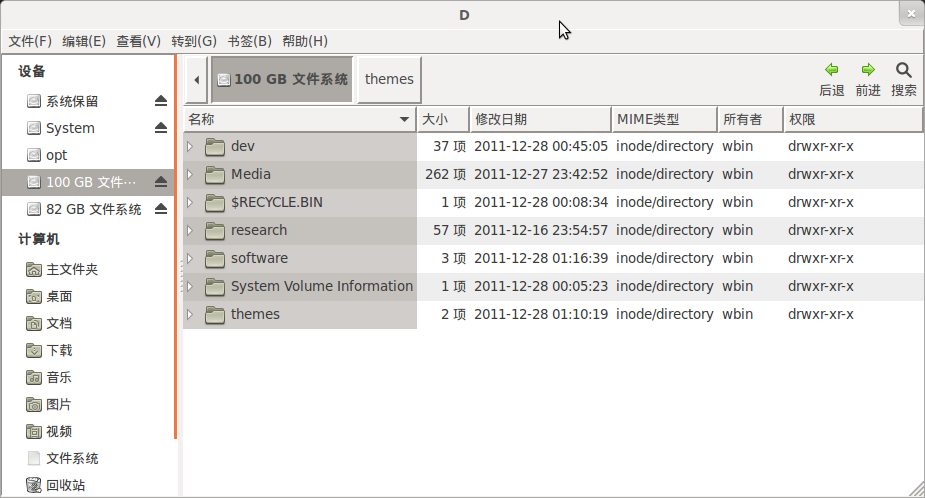The image size is (925, 498).
Task: Select the research folder row
Action: click(x=553, y=231)
